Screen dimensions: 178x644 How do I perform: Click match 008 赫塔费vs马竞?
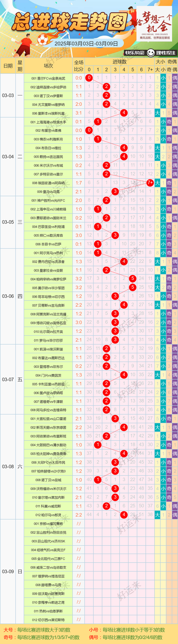click(x=48, y=585)
